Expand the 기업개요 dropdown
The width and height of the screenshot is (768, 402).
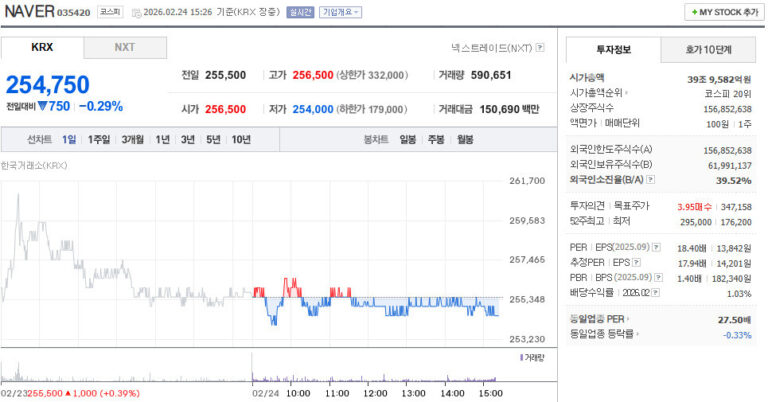point(341,13)
